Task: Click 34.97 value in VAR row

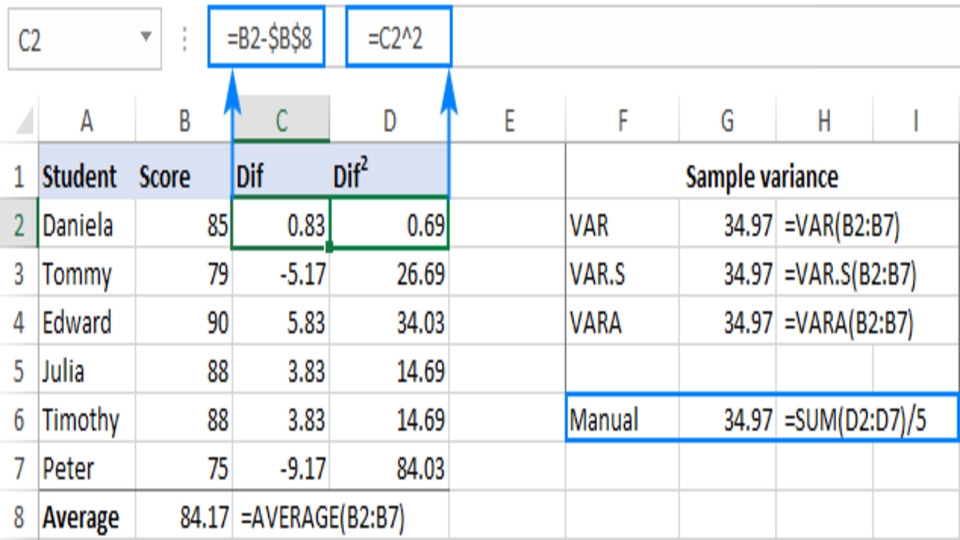Action: pos(727,225)
